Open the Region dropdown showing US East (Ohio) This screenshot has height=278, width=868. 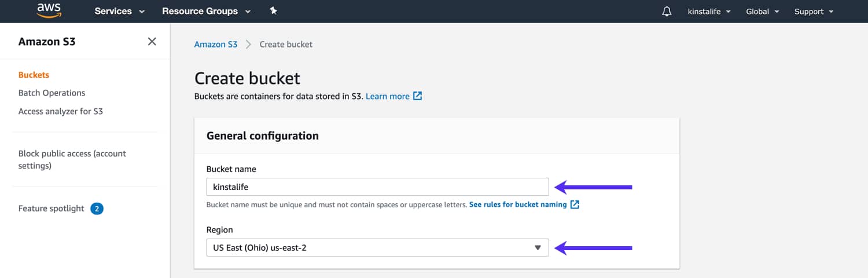coord(377,248)
